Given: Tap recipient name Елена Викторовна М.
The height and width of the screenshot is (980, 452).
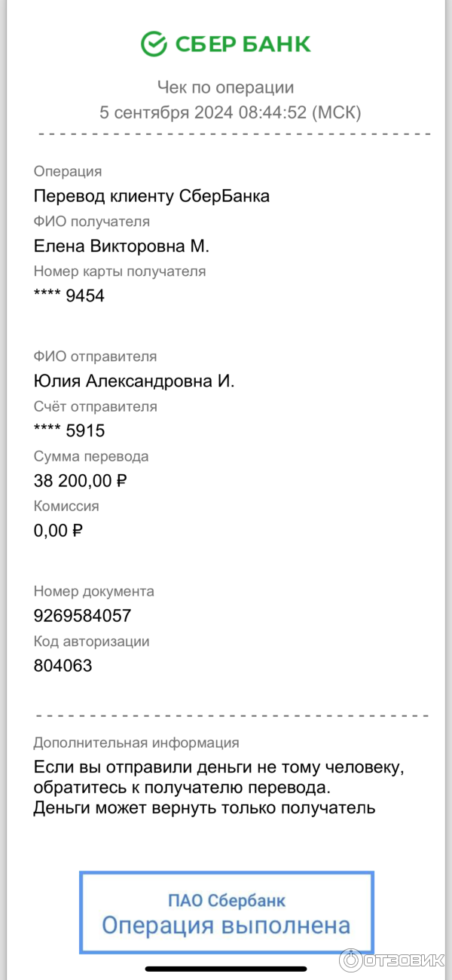Looking at the screenshot, I should [121, 246].
